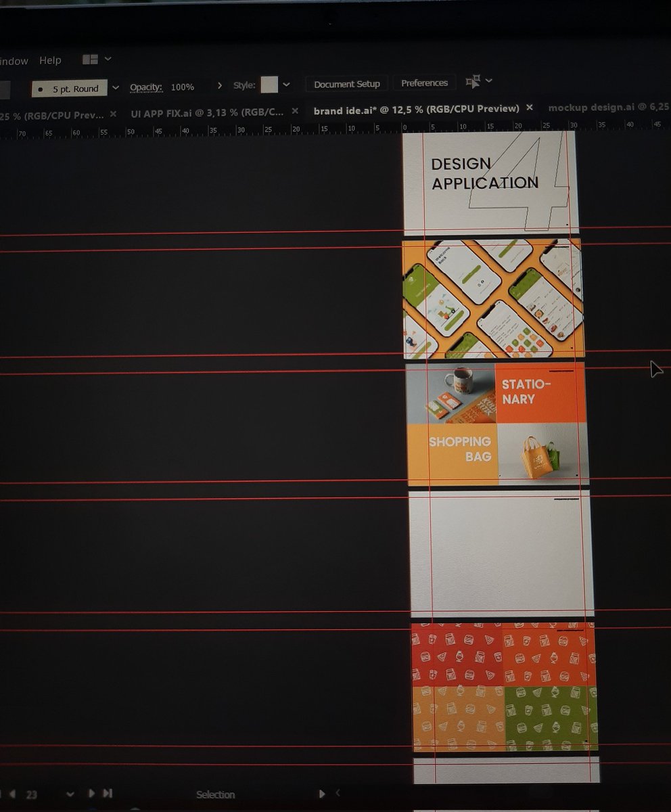Viewport: 671px width, 812px height.
Task: Open Document Setup
Action: [347, 84]
